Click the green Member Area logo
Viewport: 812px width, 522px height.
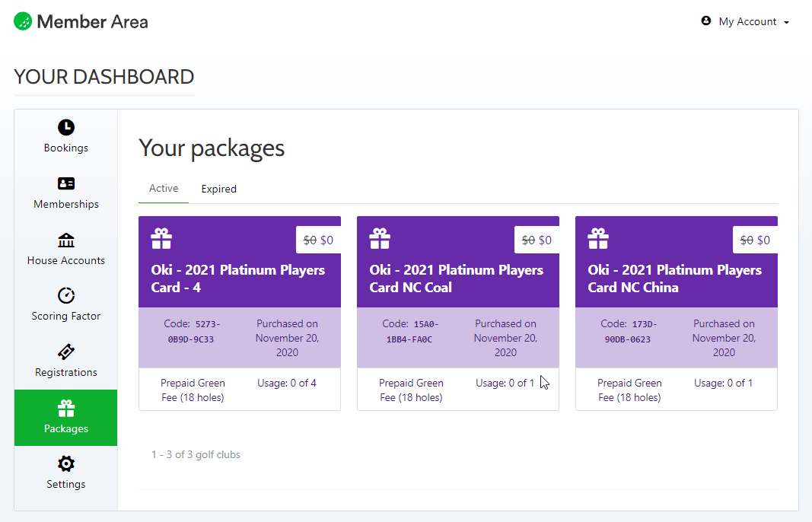tap(23, 21)
